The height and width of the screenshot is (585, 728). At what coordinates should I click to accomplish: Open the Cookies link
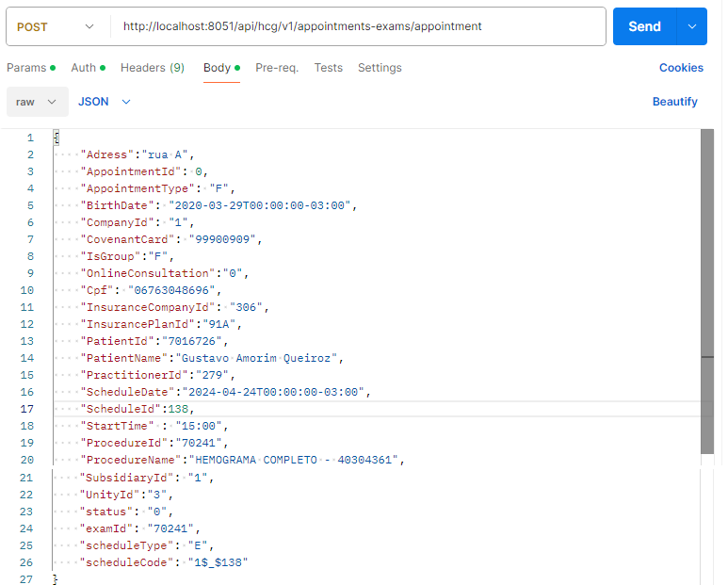click(681, 68)
